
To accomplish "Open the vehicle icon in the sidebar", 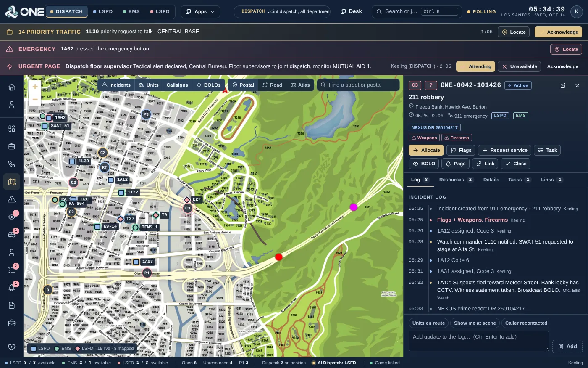I will click(12, 235).
